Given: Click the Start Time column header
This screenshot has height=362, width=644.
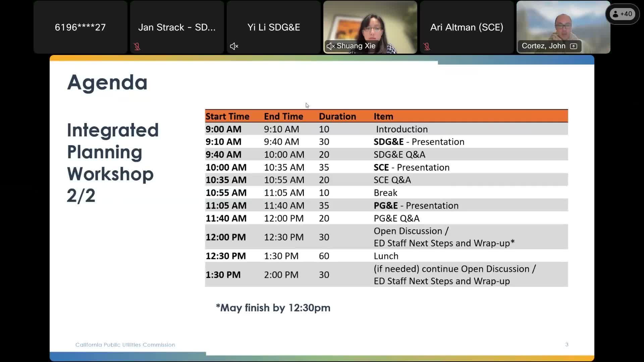Looking at the screenshot, I should [x=227, y=116].
